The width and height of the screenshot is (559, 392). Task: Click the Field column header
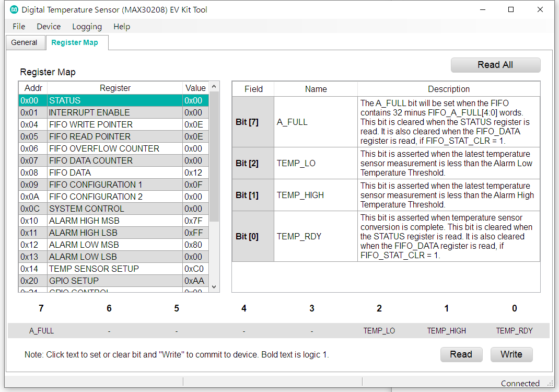253,89
